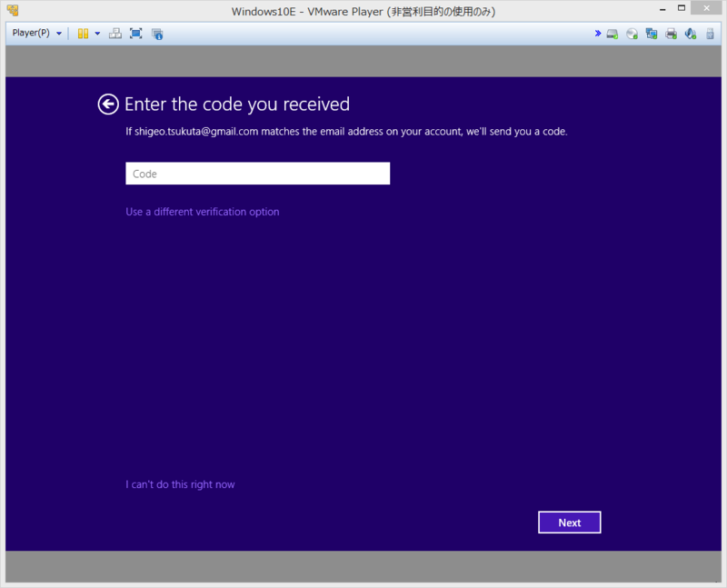Click the heading text Enter the code you received
The height and width of the screenshot is (588, 727).
[x=237, y=105]
